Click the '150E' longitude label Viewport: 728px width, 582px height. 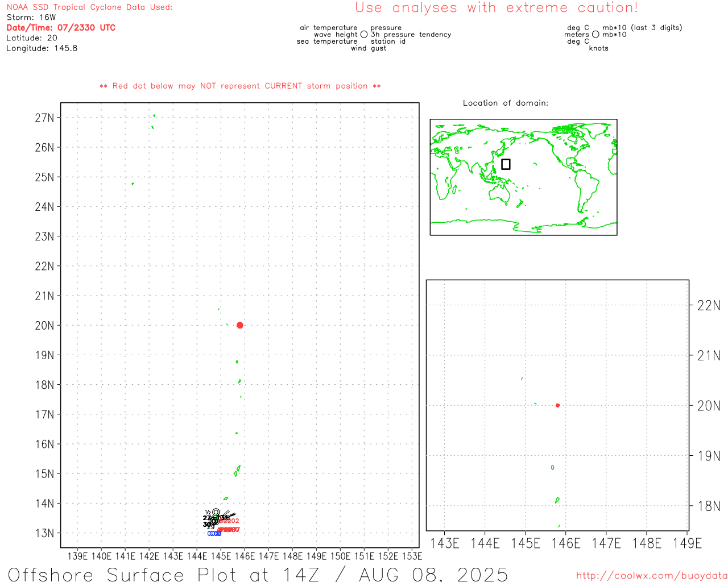click(x=341, y=556)
